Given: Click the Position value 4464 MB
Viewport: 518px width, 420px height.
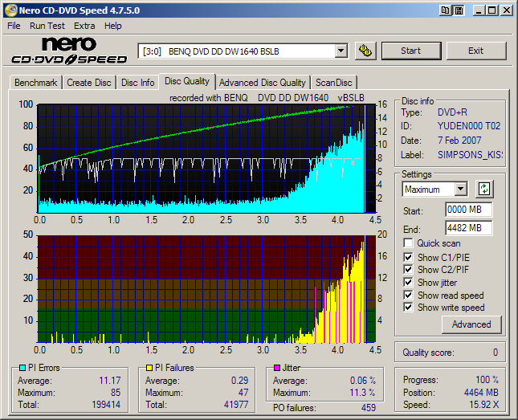Looking at the screenshot, I should [x=481, y=392].
